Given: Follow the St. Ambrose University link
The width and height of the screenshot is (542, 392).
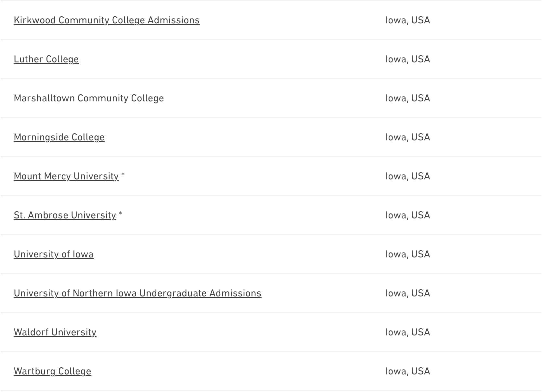Looking at the screenshot, I should coord(65,215).
